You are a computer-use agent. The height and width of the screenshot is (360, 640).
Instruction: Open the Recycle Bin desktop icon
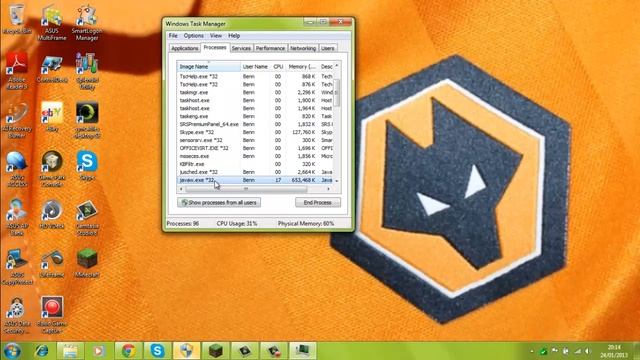(x=17, y=19)
